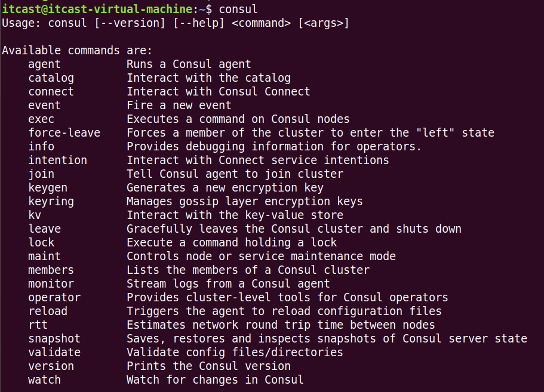The image size is (544, 392).
Task: Select the 'kv' command entry
Action: pos(35,215)
